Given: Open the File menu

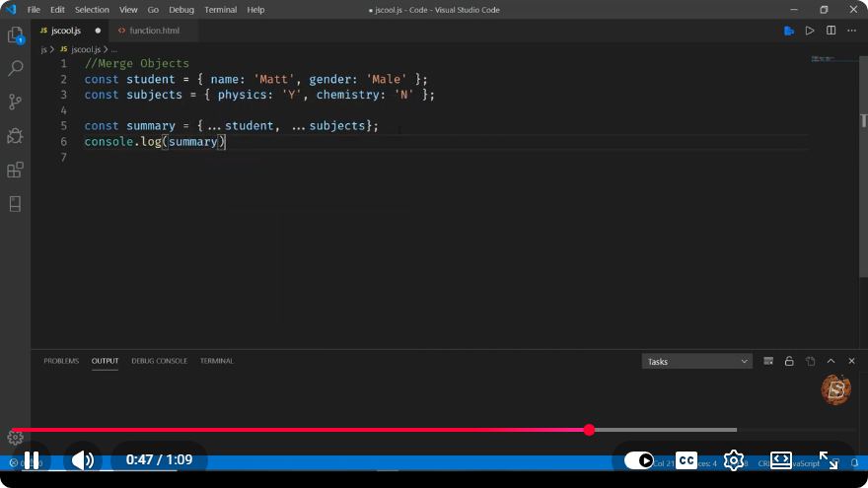Looking at the screenshot, I should point(34,10).
